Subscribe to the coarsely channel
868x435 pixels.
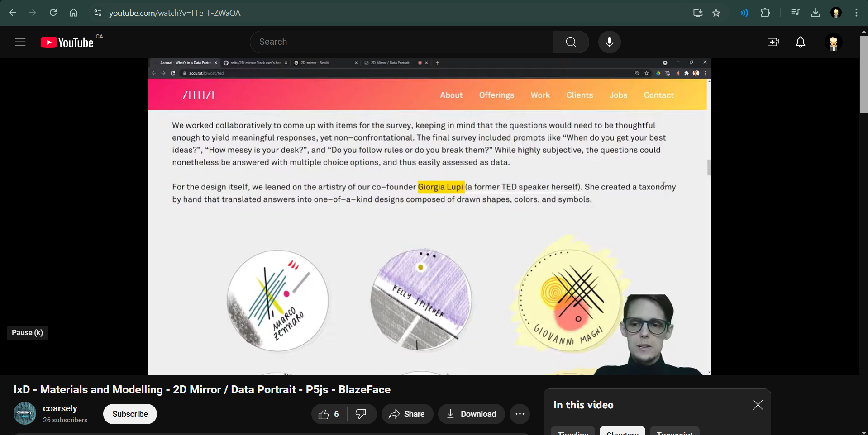pyautogui.click(x=130, y=414)
